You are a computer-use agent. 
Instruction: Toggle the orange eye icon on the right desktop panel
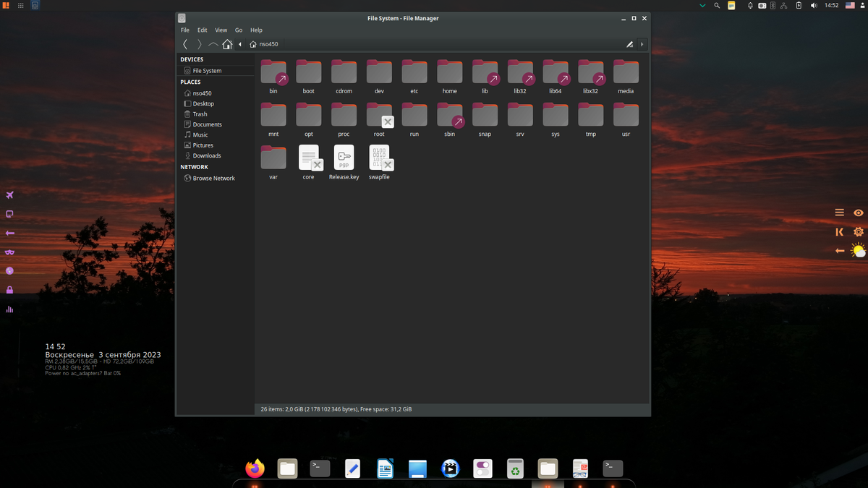click(859, 213)
